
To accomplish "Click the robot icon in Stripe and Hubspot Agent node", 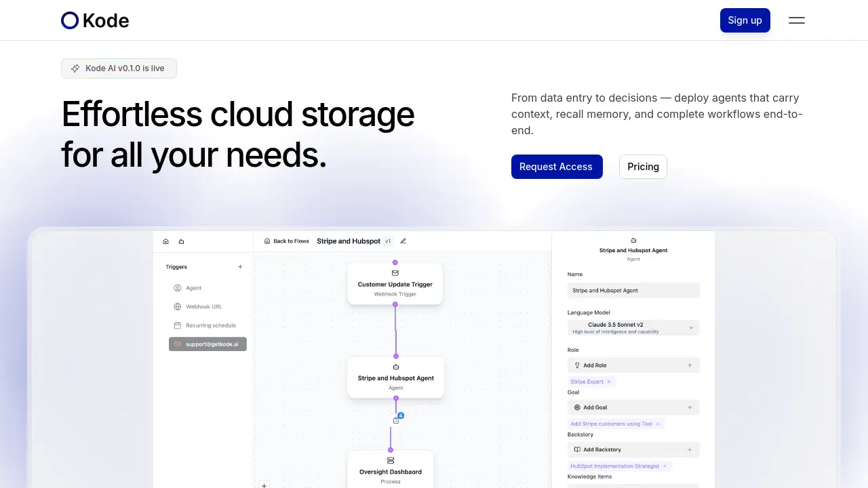I will coord(396,367).
